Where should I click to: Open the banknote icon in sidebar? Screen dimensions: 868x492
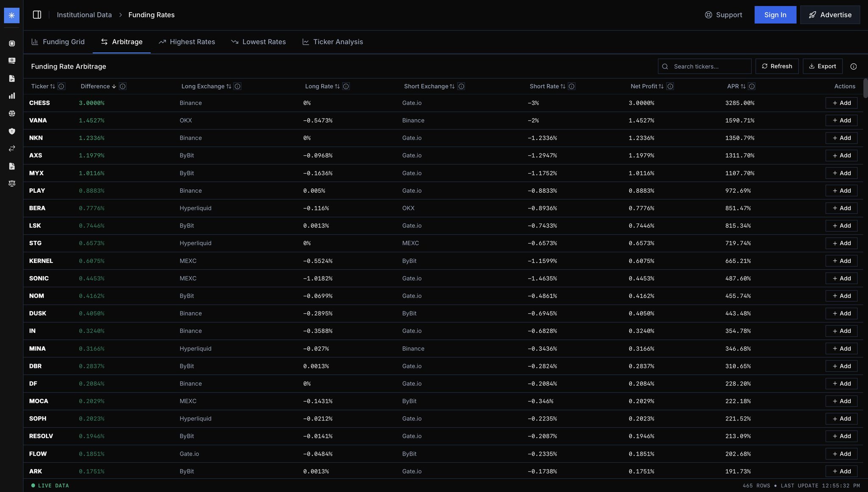(x=12, y=61)
